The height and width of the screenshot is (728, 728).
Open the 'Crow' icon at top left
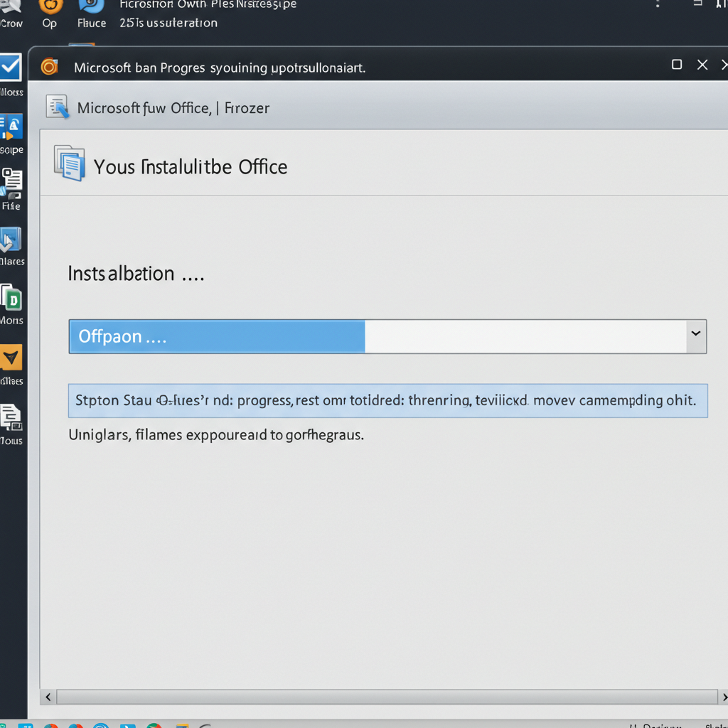coord(11,6)
